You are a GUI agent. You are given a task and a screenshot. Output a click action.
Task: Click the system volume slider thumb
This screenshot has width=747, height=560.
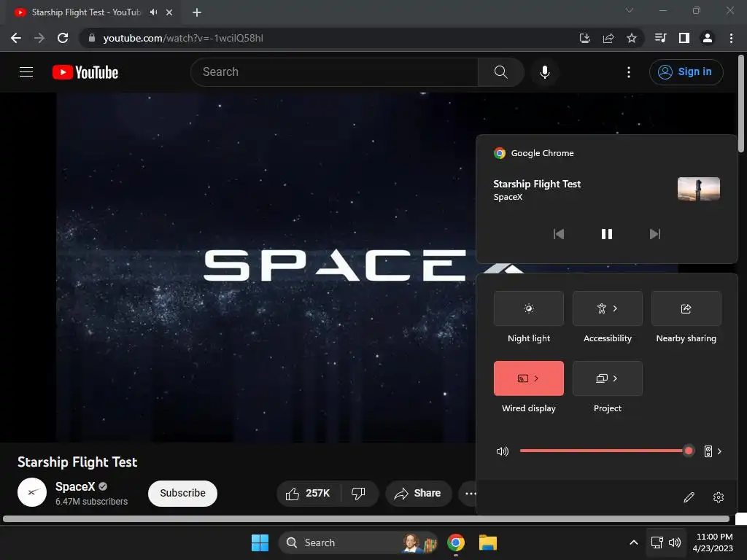click(x=688, y=451)
